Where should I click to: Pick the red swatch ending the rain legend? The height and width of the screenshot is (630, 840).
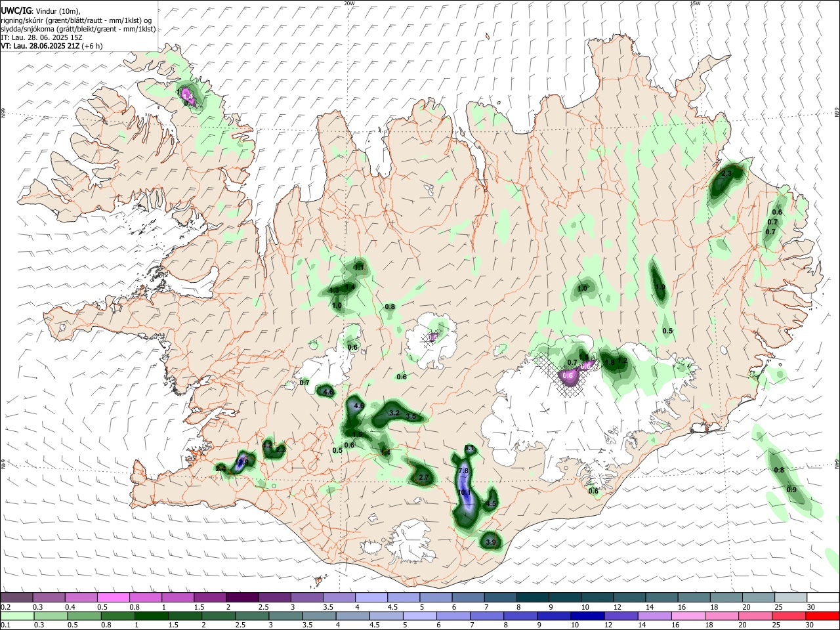pyautogui.click(x=822, y=616)
